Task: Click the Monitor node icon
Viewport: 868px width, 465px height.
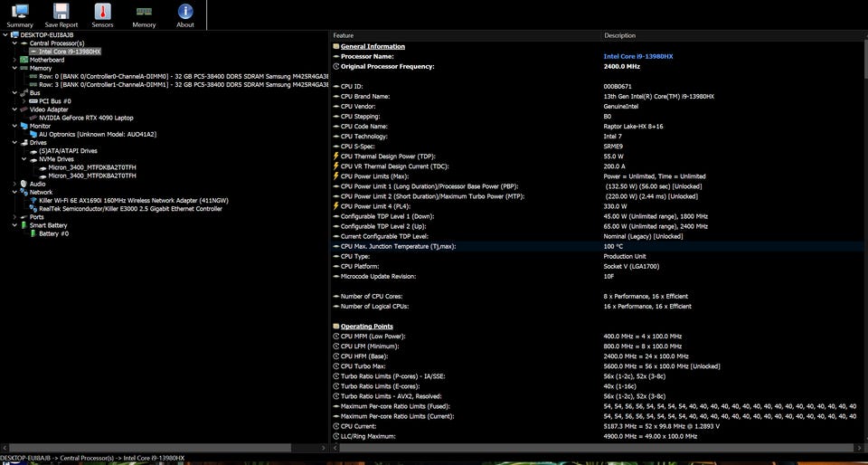Action: tap(24, 126)
